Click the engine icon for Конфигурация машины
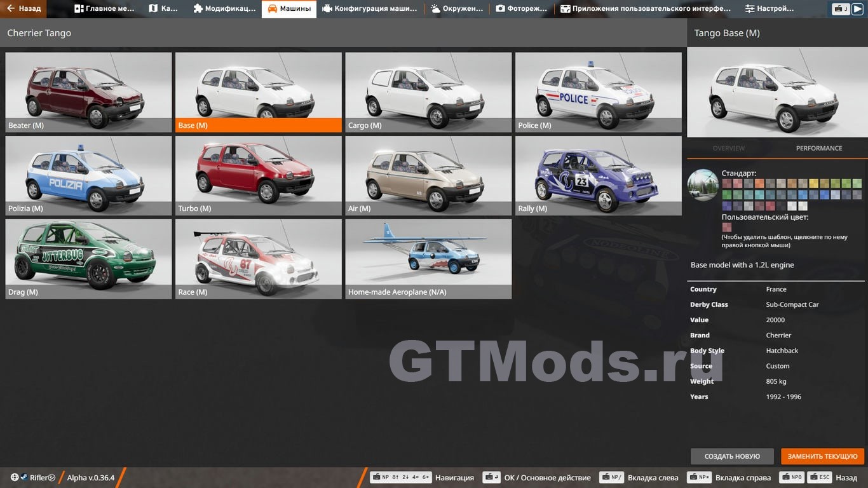This screenshot has height=488, width=868. (x=327, y=9)
